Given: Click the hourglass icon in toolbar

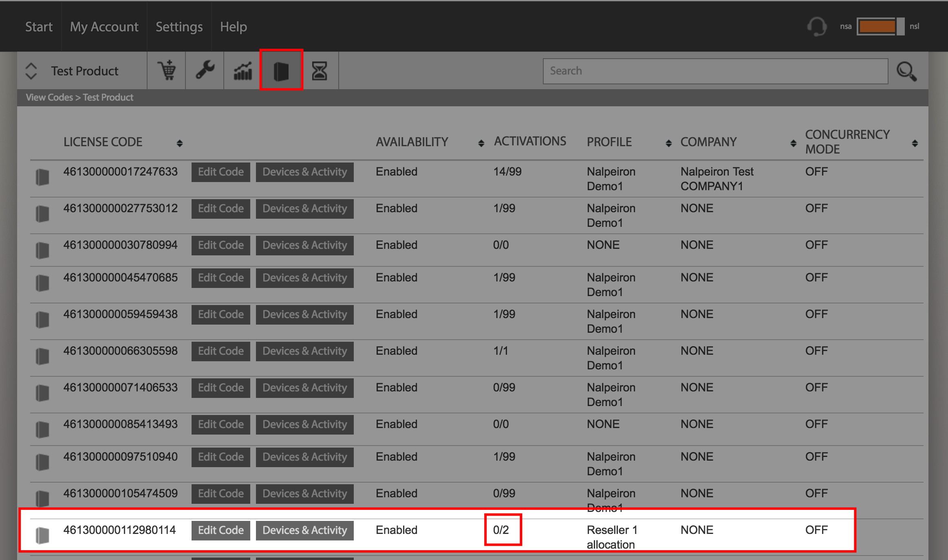Looking at the screenshot, I should tap(320, 71).
